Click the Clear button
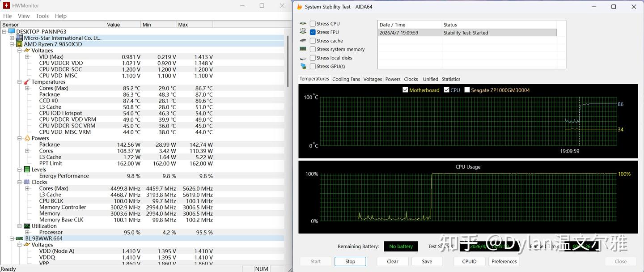 pos(393,262)
